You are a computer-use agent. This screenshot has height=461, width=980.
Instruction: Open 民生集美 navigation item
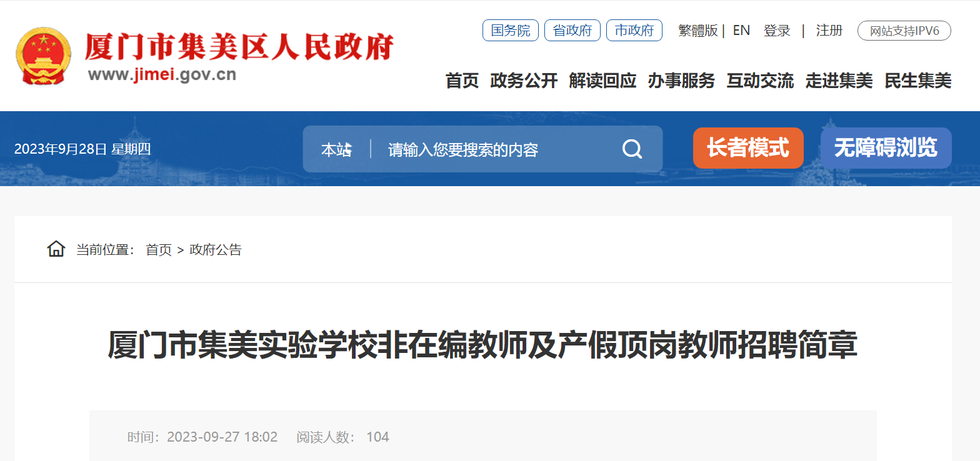coord(918,81)
